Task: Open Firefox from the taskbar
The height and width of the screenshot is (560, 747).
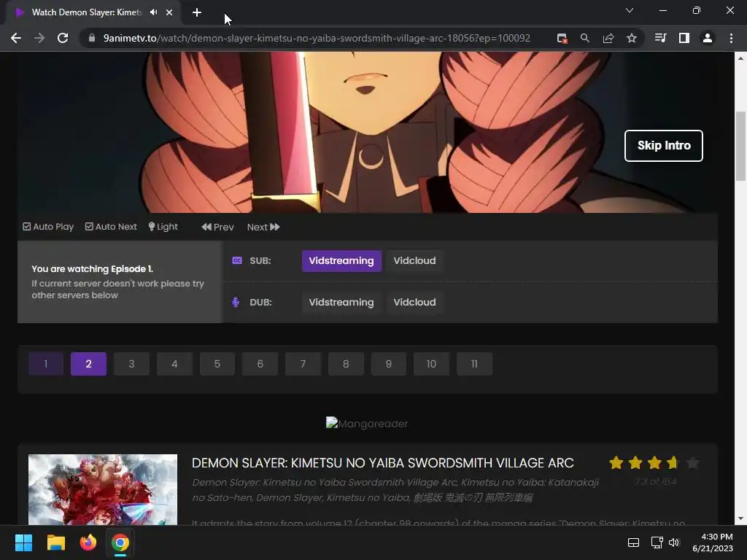Action: [88, 542]
